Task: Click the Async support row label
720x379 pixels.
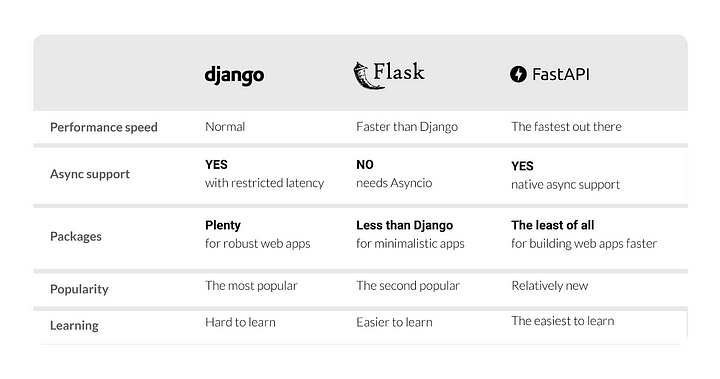Action: 90,174
